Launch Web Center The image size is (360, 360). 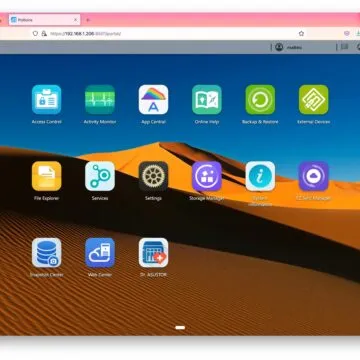click(100, 253)
